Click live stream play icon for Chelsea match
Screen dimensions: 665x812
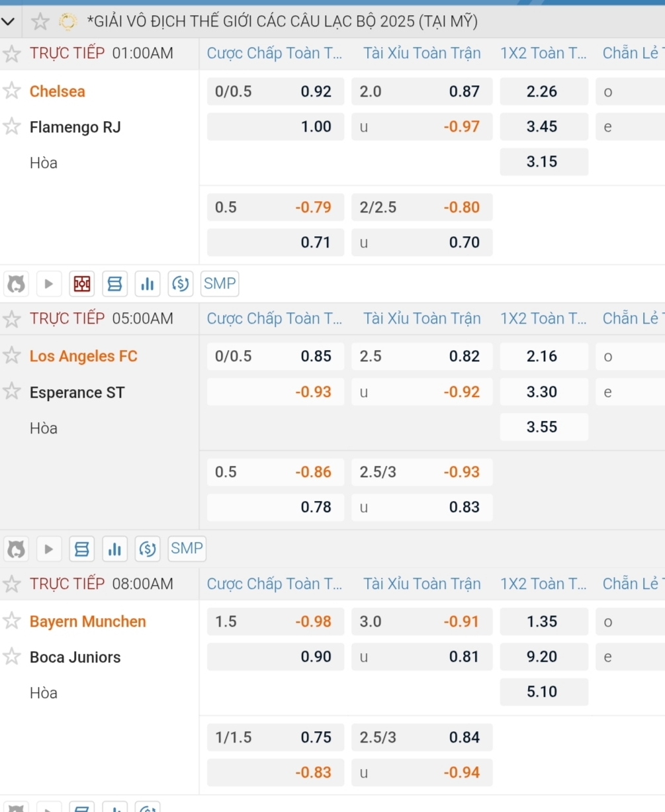[49, 284]
